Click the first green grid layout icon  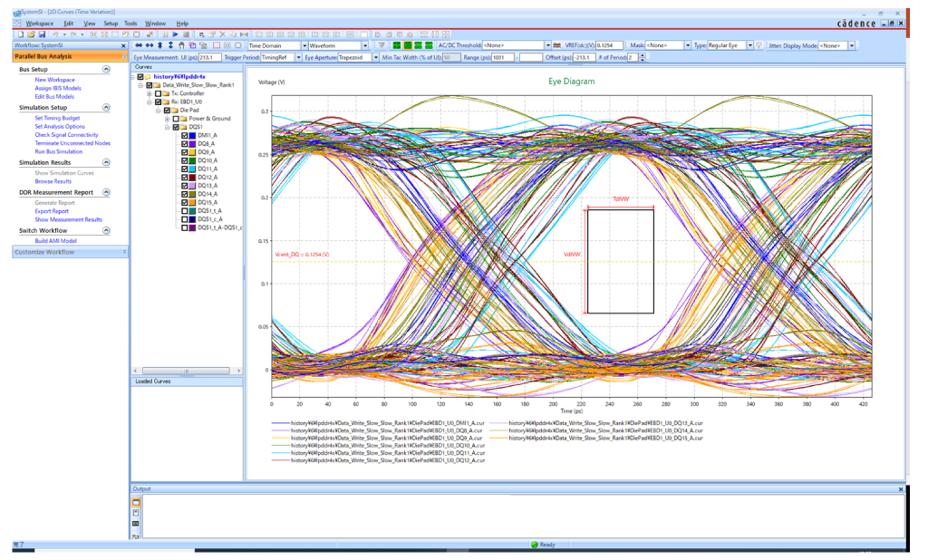click(396, 45)
